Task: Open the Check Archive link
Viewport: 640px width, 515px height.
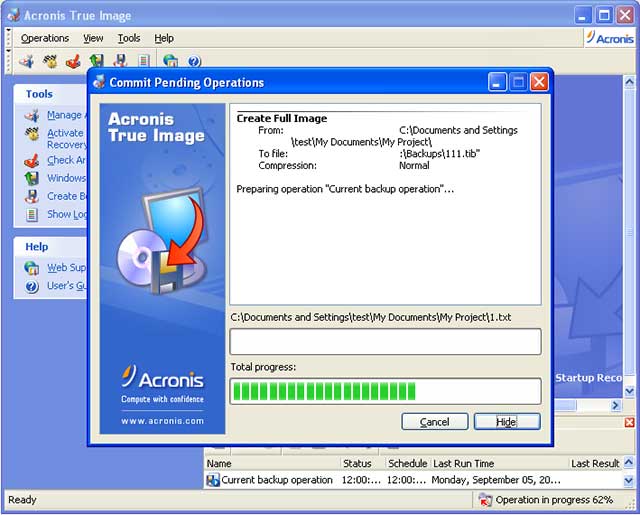Action: tap(66, 160)
